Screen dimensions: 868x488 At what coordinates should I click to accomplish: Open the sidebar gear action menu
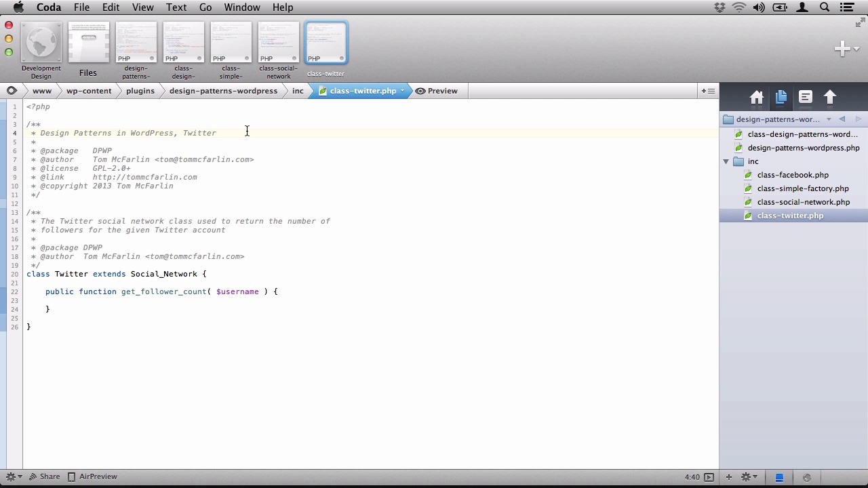(x=749, y=477)
